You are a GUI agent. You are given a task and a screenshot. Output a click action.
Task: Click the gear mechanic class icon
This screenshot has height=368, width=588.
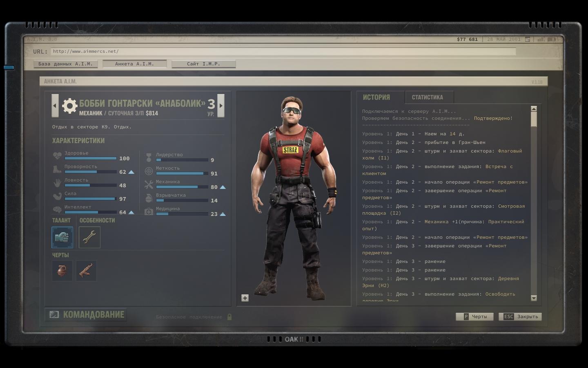click(x=70, y=106)
